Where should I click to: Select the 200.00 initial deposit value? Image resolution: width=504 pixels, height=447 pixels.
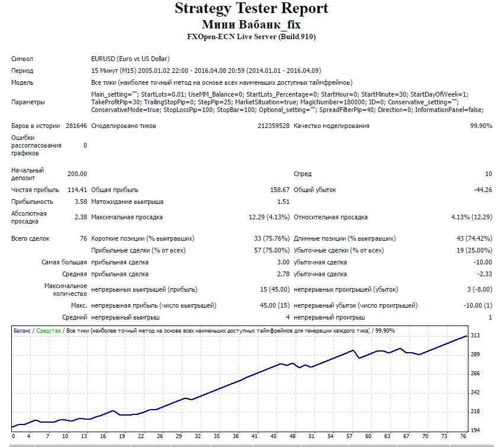tap(77, 174)
